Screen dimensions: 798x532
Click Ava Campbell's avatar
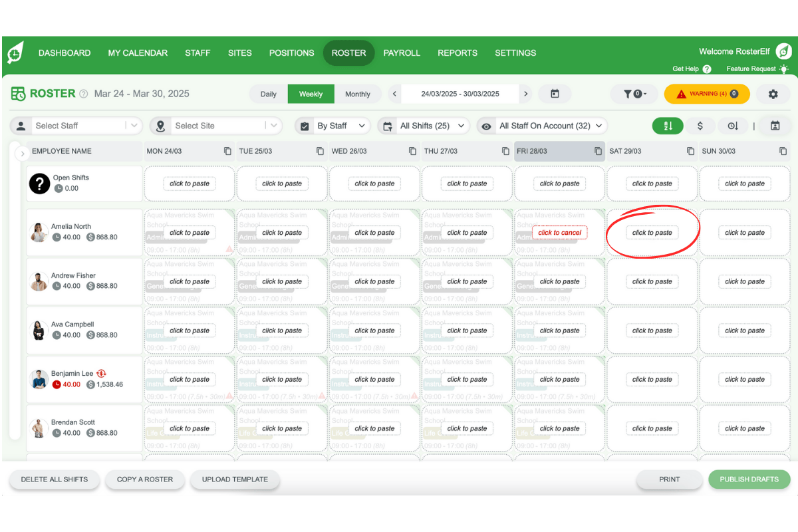tap(39, 330)
